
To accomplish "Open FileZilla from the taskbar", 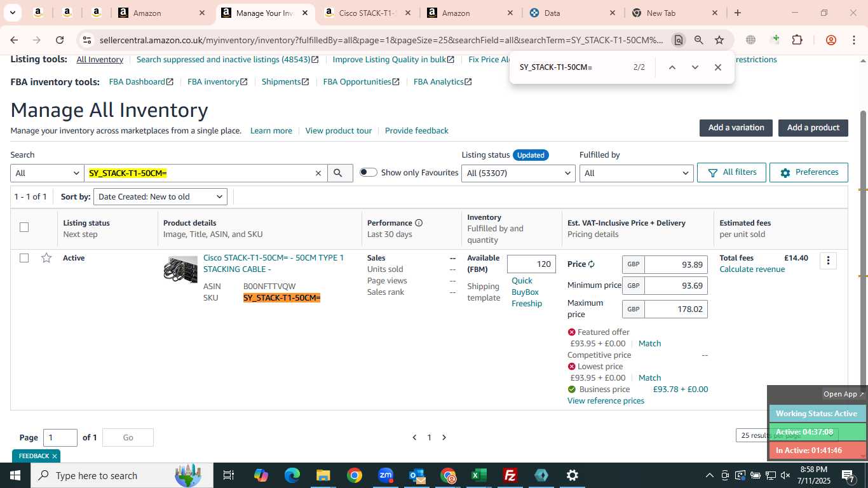I will (x=510, y=475).
